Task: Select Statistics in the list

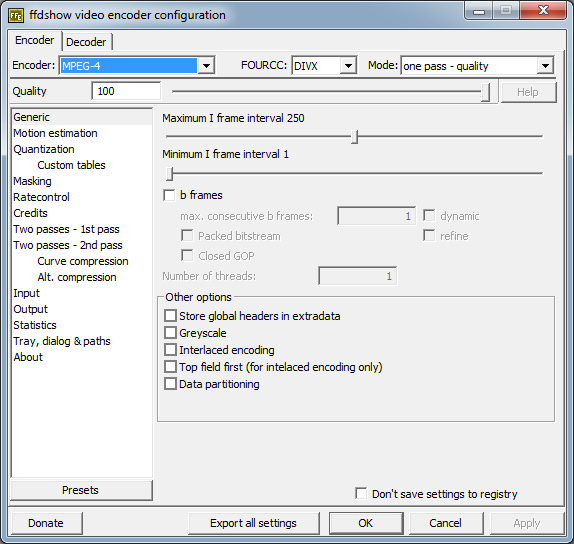Action: pos(82,325)
